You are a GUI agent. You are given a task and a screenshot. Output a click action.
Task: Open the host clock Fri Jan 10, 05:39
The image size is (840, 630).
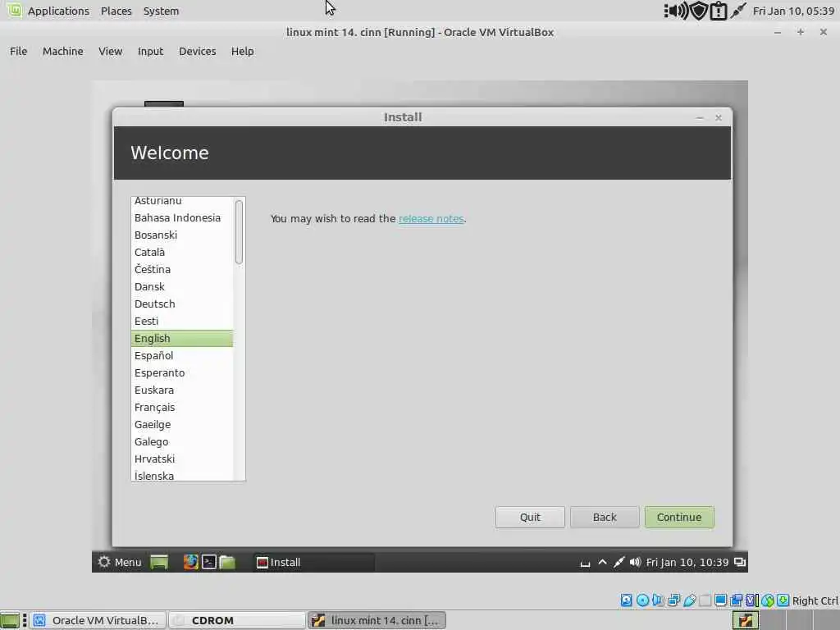(793, 11)
